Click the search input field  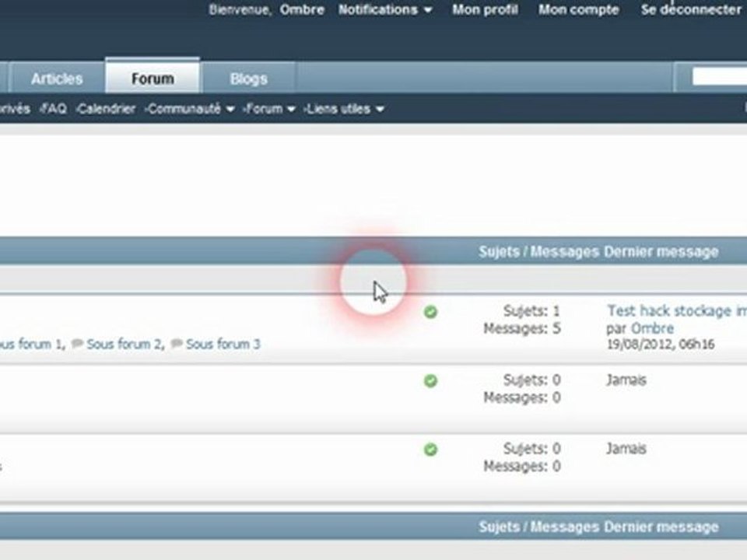(x=719, y=77)
